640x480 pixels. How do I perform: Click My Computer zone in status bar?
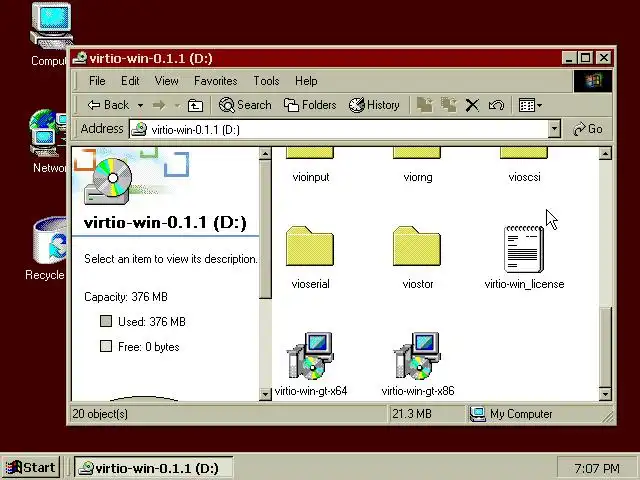(511, 414)
